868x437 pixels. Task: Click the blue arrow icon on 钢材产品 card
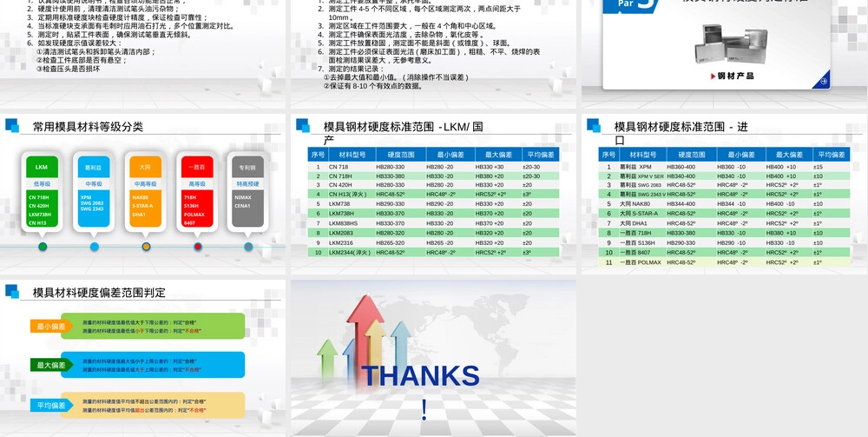[823, 81]
